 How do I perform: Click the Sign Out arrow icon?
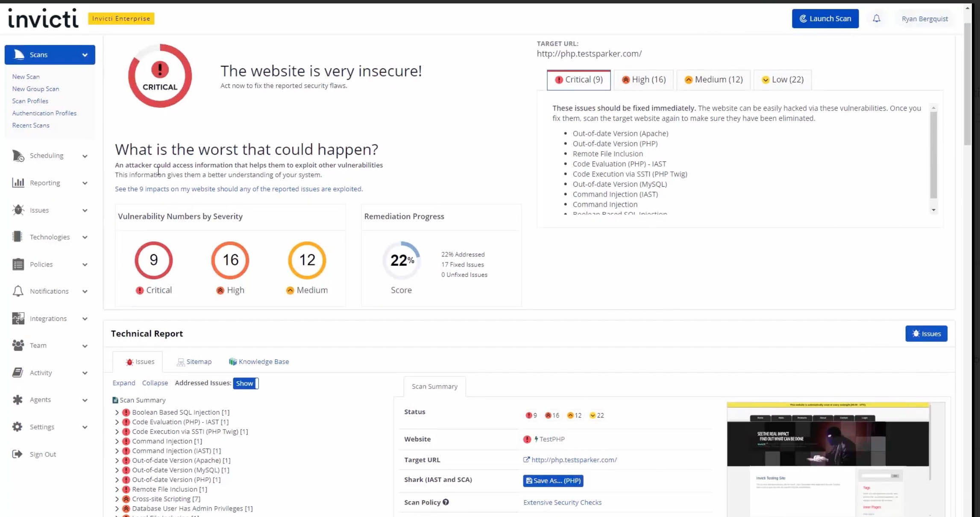click(x=17, y=454)
